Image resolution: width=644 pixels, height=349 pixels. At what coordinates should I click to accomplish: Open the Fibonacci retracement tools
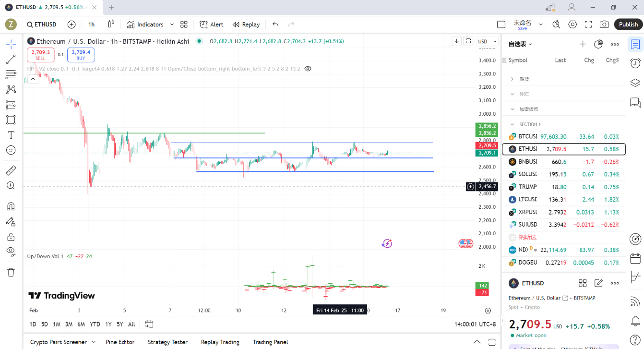tap(11, 74)
